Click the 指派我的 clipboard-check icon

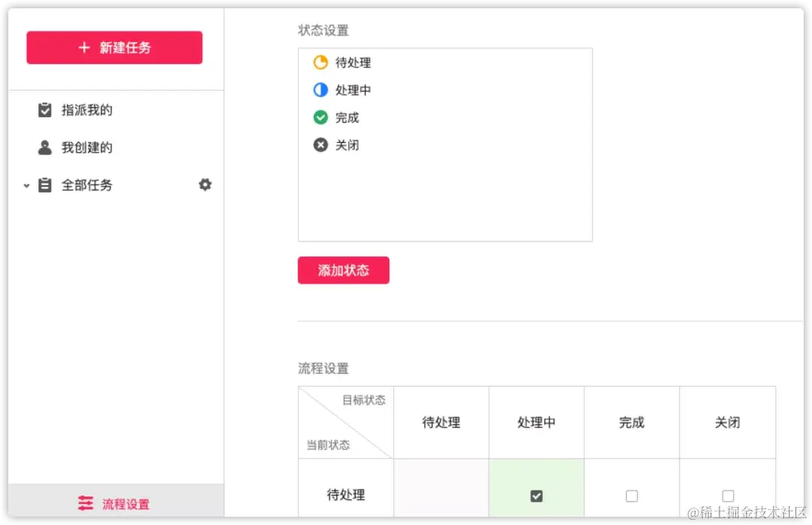pos(45,110)
